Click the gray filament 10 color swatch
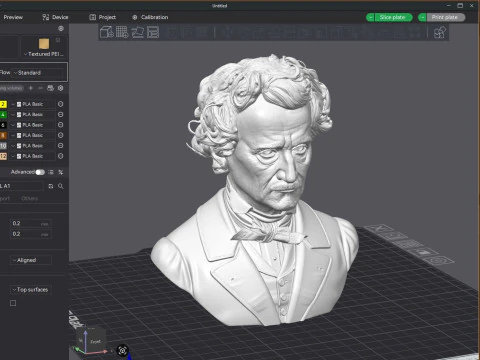480x360 pixels. [3, 146]
